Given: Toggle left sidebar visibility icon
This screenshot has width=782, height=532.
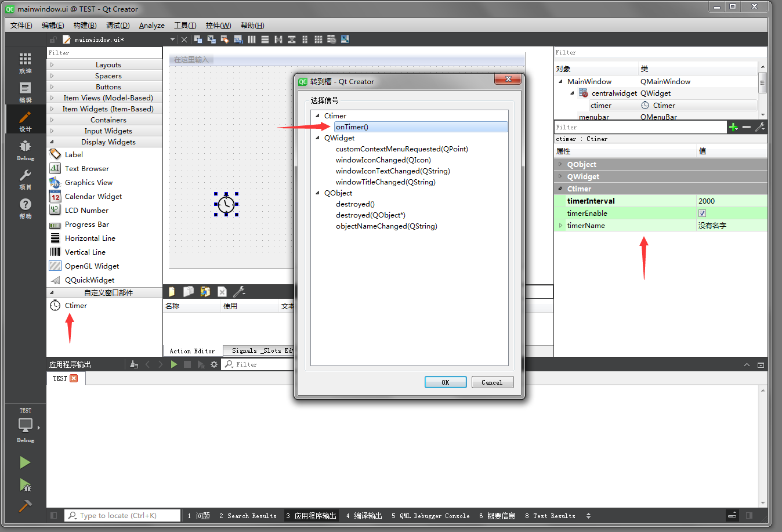Looking at the screenshot, I should pos(53,515).
